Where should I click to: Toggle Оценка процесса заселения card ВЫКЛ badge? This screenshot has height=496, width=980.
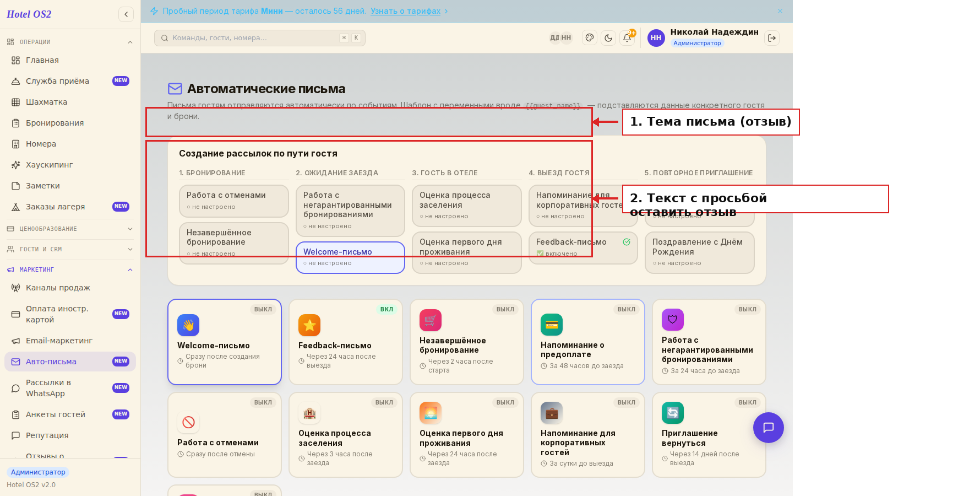click(x=384, y=402)
